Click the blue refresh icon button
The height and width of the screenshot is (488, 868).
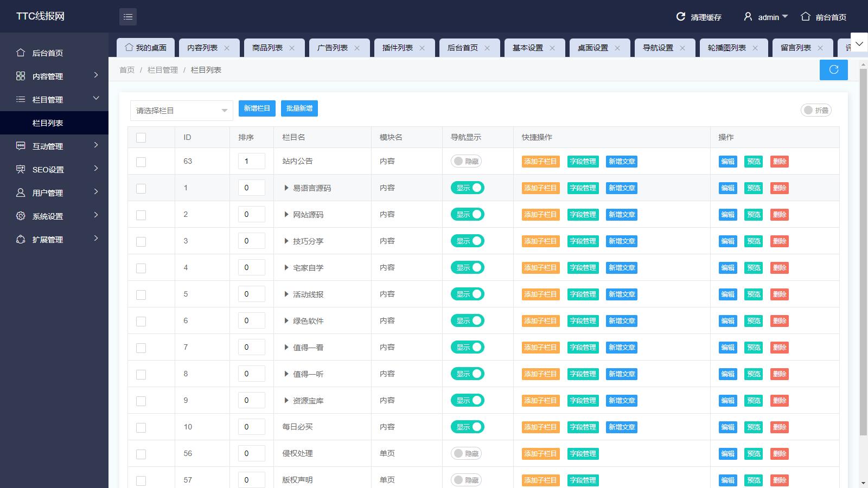coord(833,69)
